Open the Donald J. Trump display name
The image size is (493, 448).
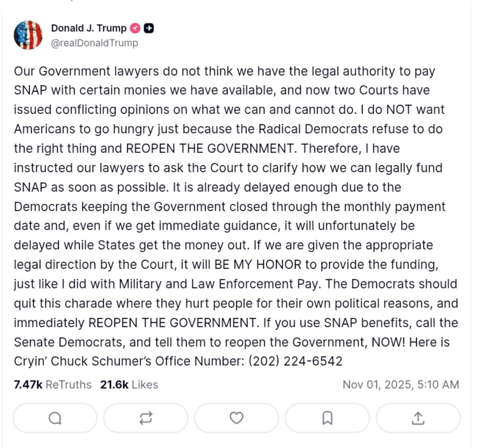coord(88,29)
